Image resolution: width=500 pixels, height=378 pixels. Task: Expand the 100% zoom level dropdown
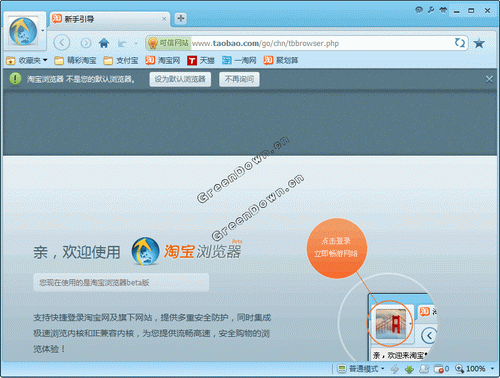coord(492,369)
